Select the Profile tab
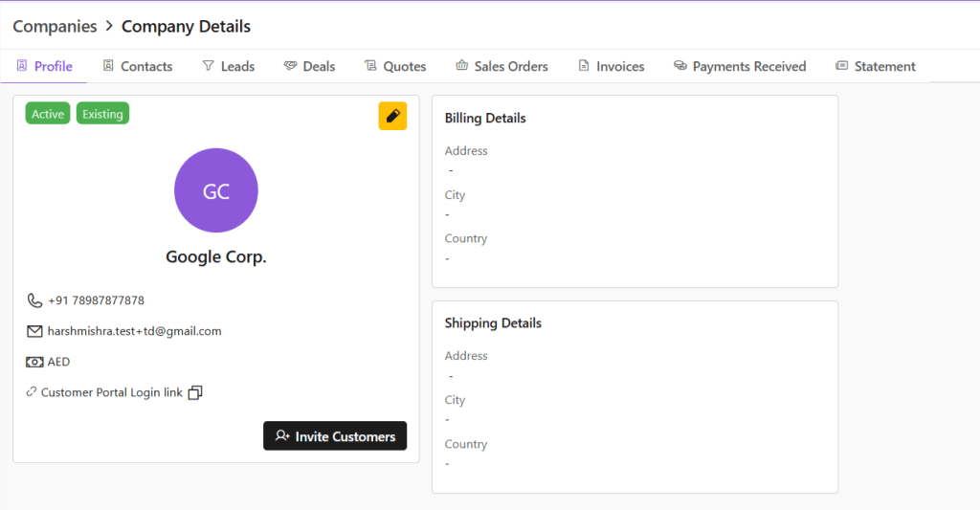Screen dimensions: 980x510 coord(44,66)
